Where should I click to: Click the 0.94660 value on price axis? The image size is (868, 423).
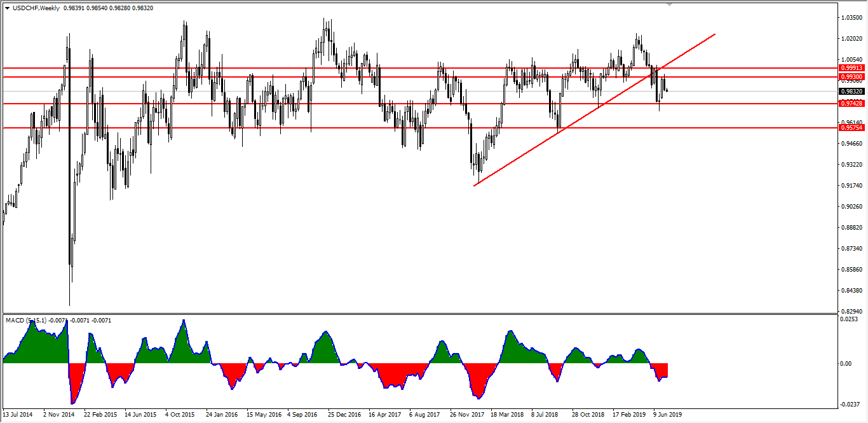pyautogui.click(x=851, y=144)
